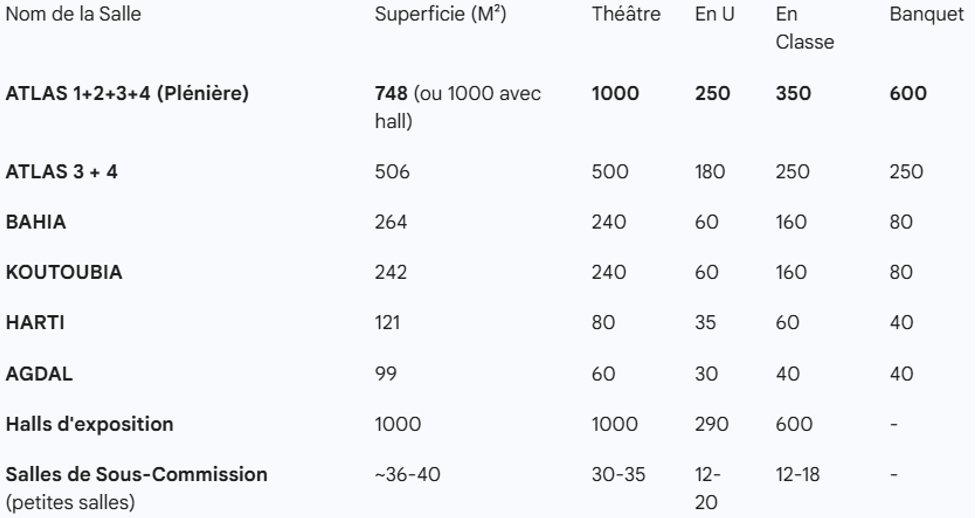Click the 264 surface value for BAHIA
This screenshot has width=976, height=518.
click(x=391, y=222)
